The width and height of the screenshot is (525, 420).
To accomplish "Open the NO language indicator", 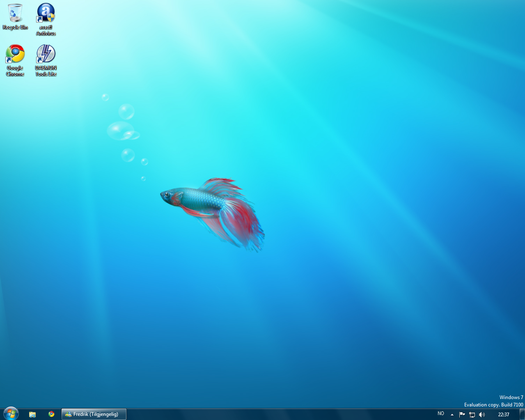I will point(441,414).
